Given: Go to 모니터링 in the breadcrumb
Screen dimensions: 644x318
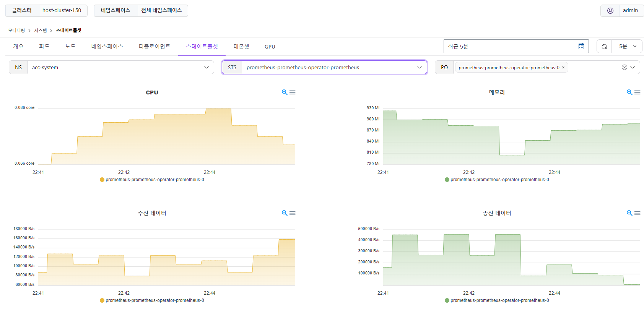Looking at the screenshot, I should (x=16, y=30).
